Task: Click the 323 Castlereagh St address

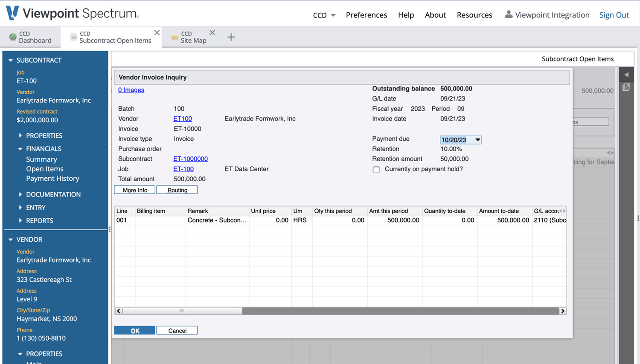Action: (44, 280)
